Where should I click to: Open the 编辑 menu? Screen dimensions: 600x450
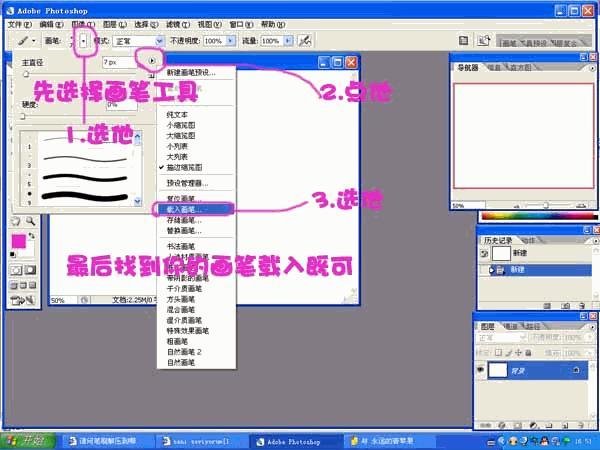[x=51, y=24]
